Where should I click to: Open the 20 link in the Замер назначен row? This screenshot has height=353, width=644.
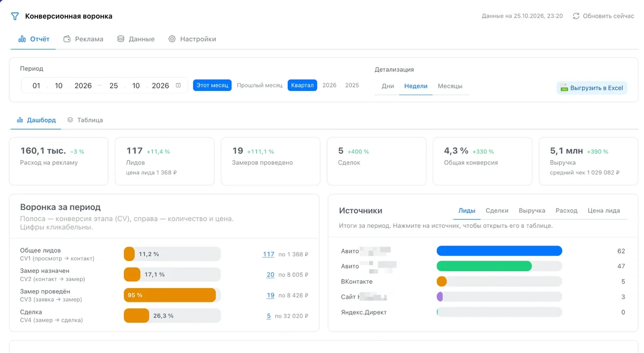270,275
